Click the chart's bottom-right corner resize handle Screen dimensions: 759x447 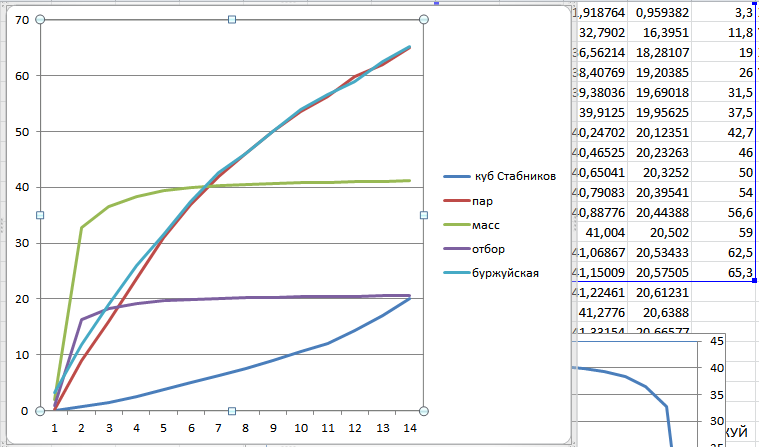pyautogui.click(x=424, y=411)
